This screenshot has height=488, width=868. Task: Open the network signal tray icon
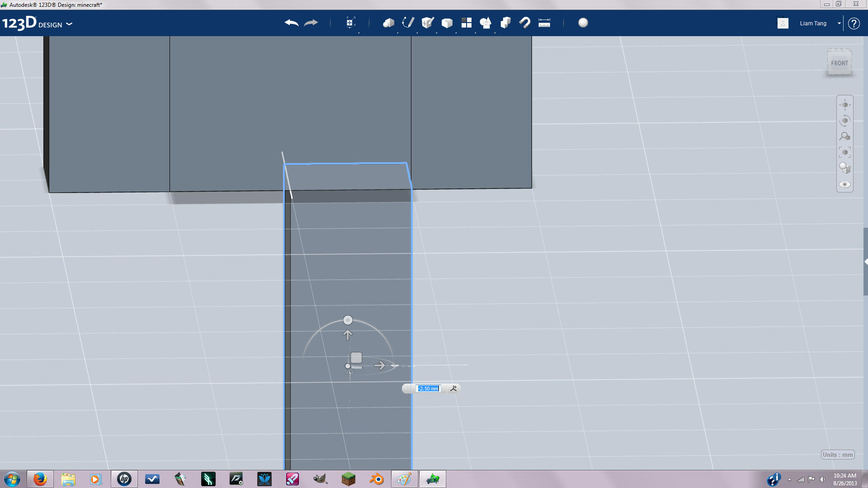click(x=801, y=479)
